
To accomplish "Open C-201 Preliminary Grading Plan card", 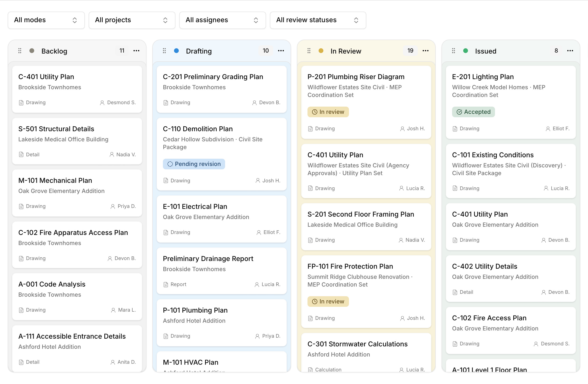I will coord(222,89).
